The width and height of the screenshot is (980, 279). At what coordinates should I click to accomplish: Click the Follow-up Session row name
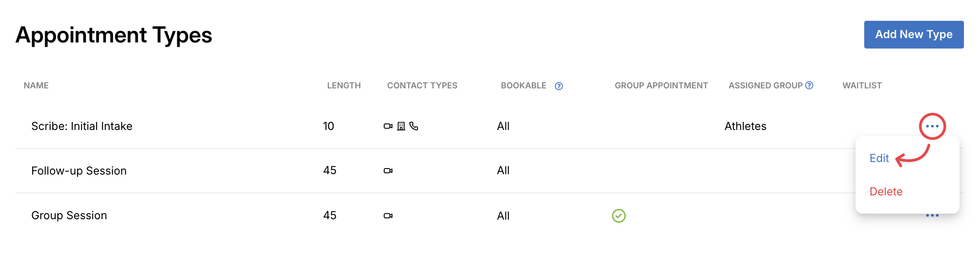pos(79,171)
